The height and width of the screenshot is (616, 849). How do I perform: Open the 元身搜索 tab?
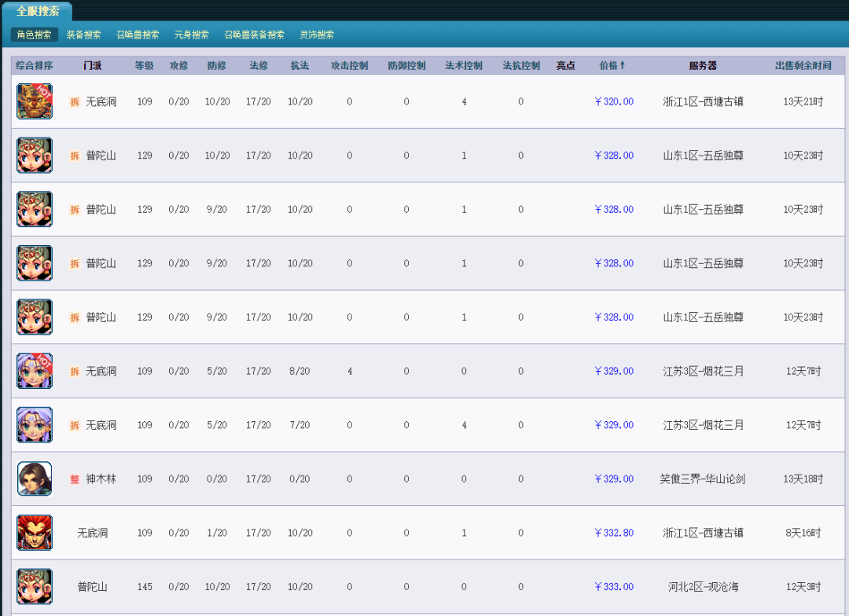pyautogui.click(x=192, y=35)
